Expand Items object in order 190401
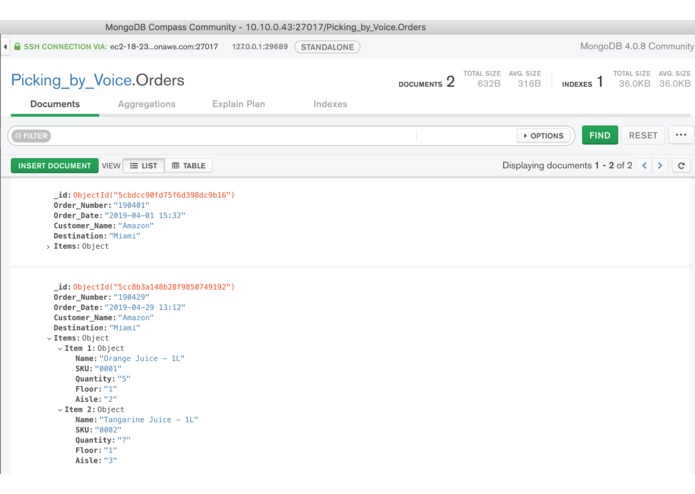 (x=48, y=247)
